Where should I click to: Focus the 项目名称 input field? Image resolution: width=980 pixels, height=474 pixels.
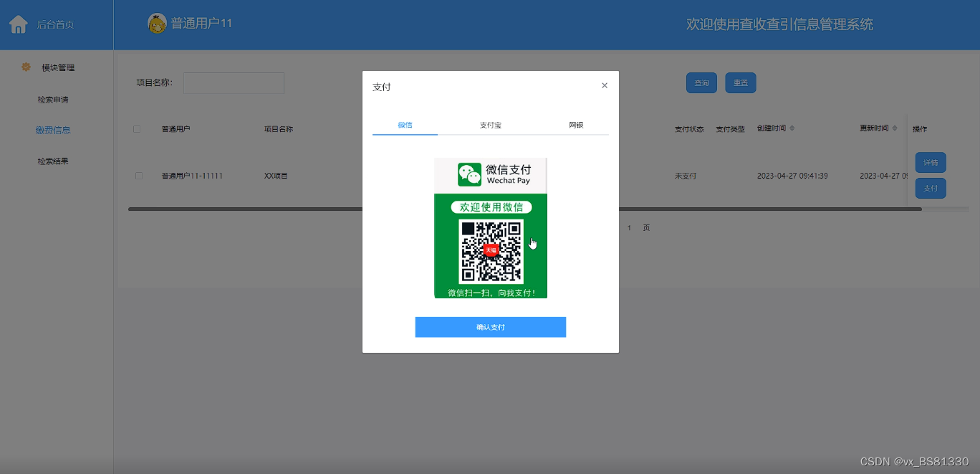coord(234,83)
